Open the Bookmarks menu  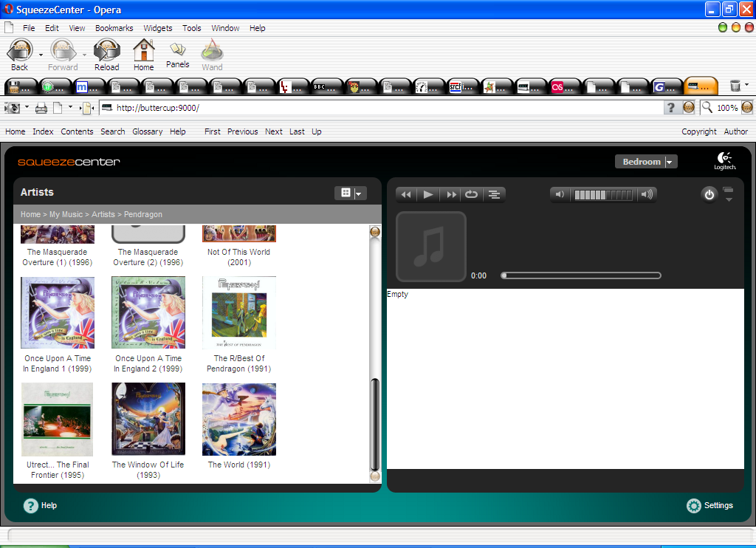point(114,28)
